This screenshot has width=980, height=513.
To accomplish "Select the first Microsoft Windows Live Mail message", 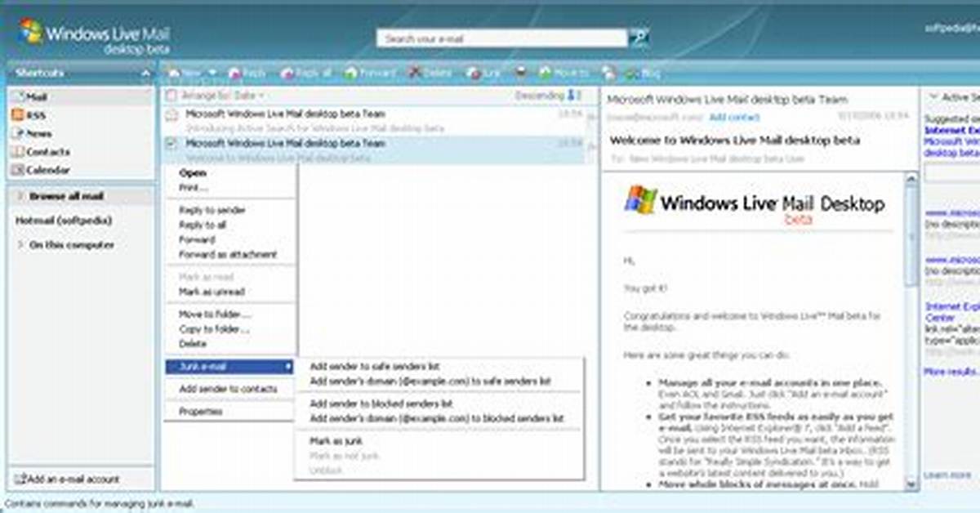I will (x=374, y=121).
